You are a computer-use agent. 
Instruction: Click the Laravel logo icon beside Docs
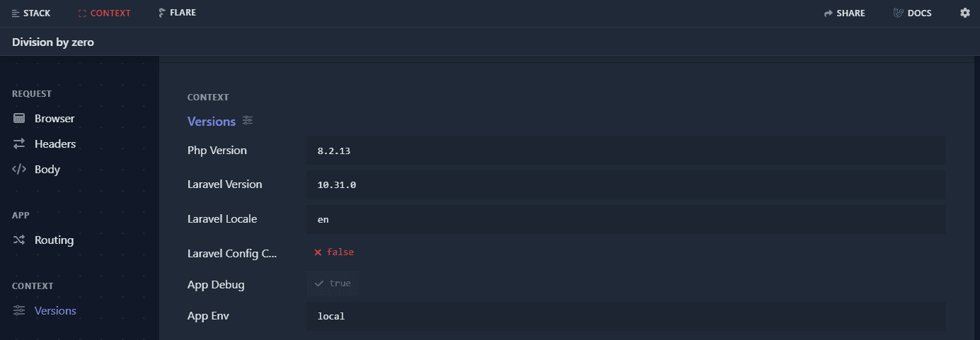899,13
